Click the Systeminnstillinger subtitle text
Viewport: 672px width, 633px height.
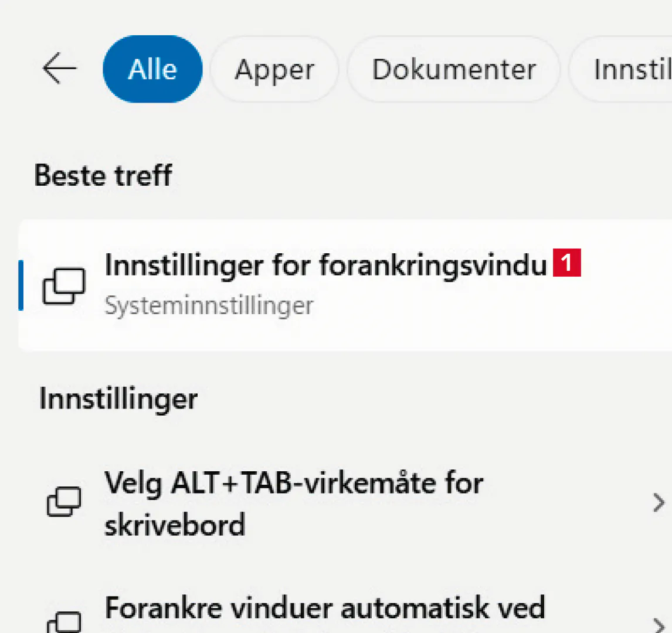(209, 306)
